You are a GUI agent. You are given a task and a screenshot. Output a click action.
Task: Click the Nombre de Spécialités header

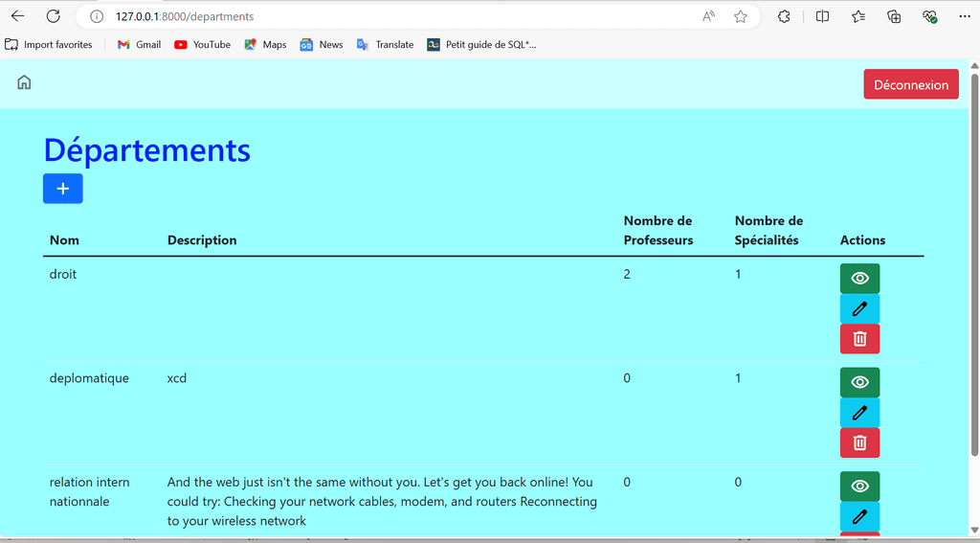tap(768, 230)
